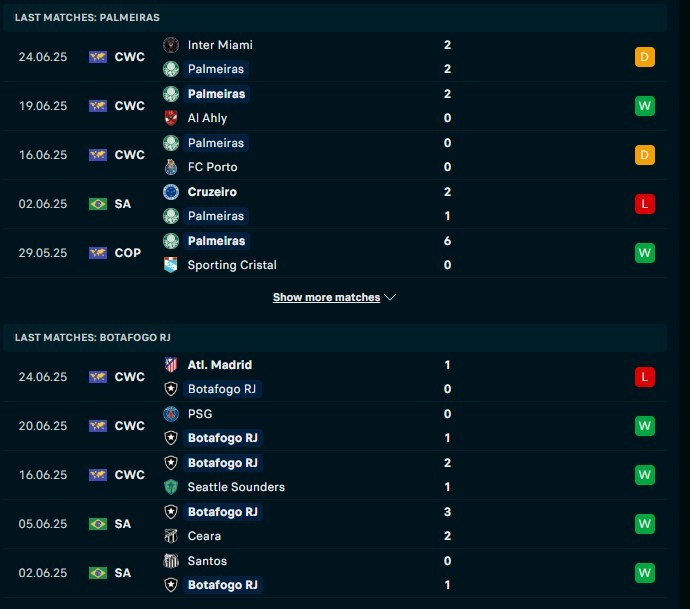The image size is (690, 609).
Task: Open Show more matches link
Action: pyautogui.click(x=327, y=297)
